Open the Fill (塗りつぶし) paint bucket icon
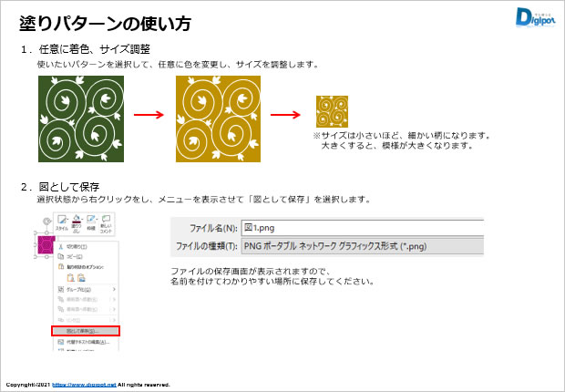 click(x=77, y=222)
